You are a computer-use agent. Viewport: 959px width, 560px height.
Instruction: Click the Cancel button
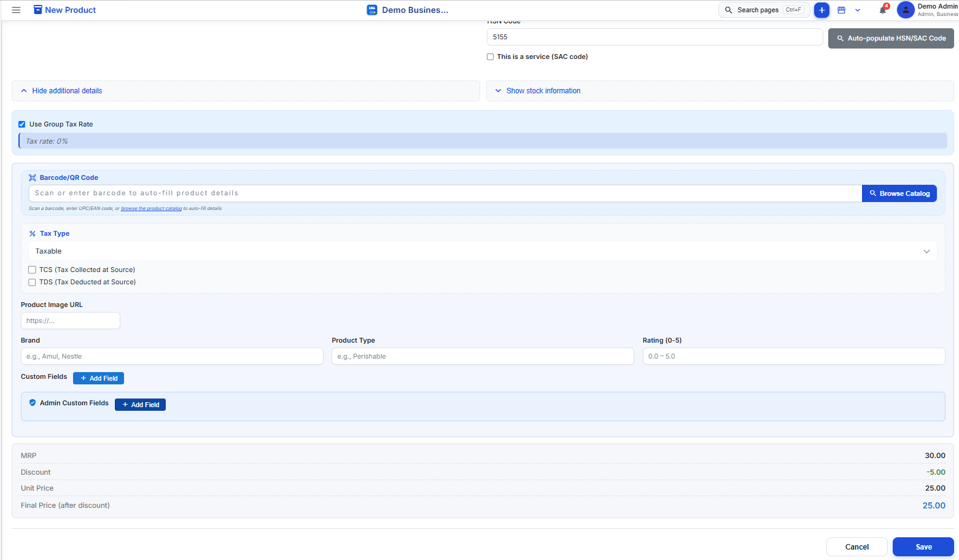[857, 547]
